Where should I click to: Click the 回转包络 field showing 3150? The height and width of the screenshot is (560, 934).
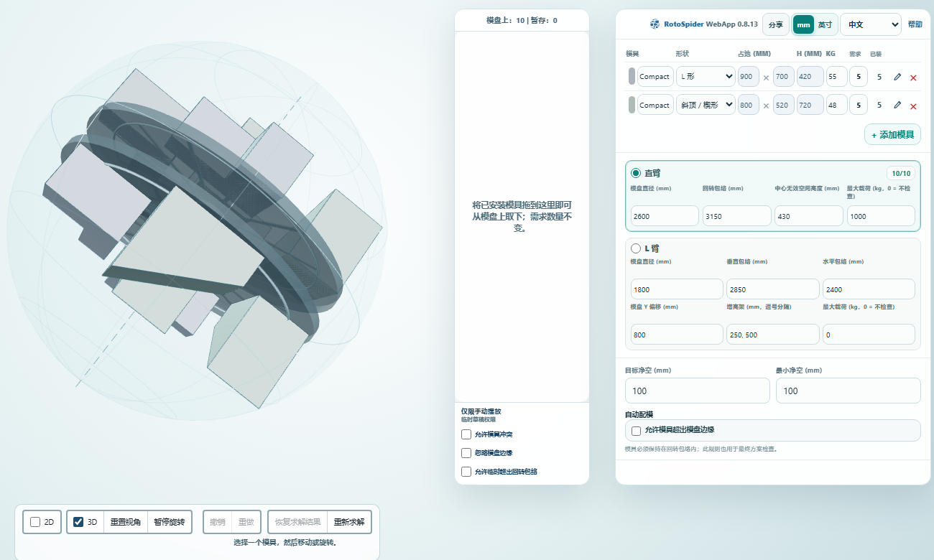pyautogui.click(x=736, y=216)
